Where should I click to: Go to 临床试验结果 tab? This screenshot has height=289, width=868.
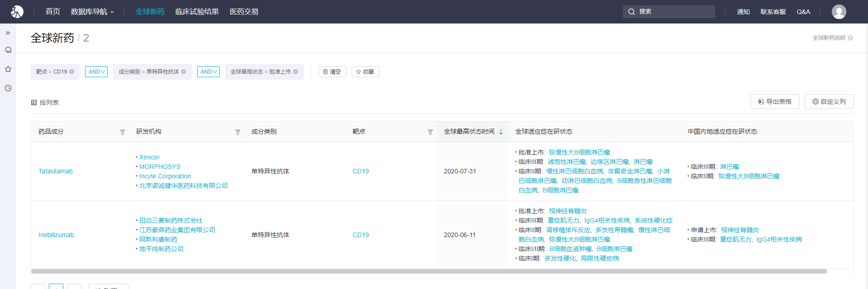197,12
